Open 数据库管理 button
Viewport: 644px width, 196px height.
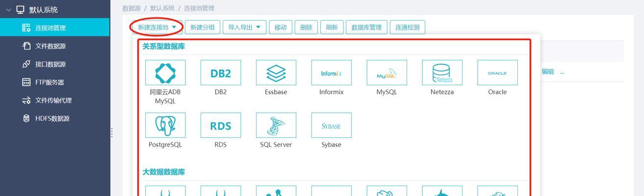(367, 27)
